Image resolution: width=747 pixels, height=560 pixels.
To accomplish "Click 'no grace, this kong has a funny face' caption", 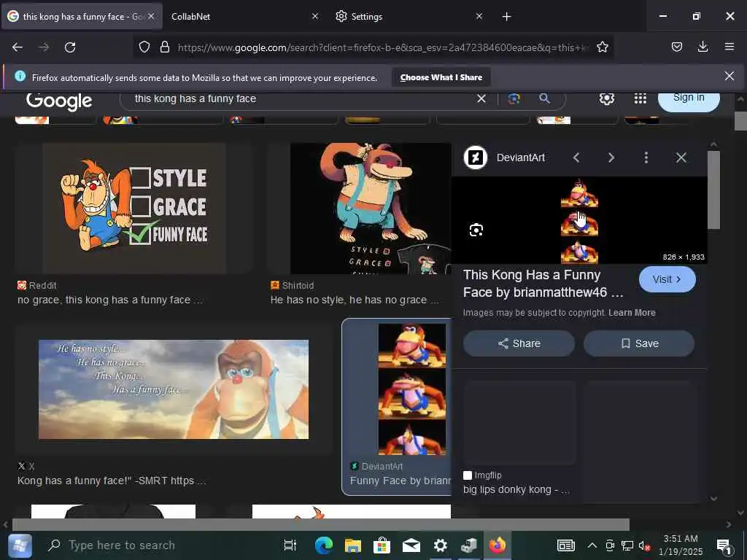I will (x=110, y=300).
